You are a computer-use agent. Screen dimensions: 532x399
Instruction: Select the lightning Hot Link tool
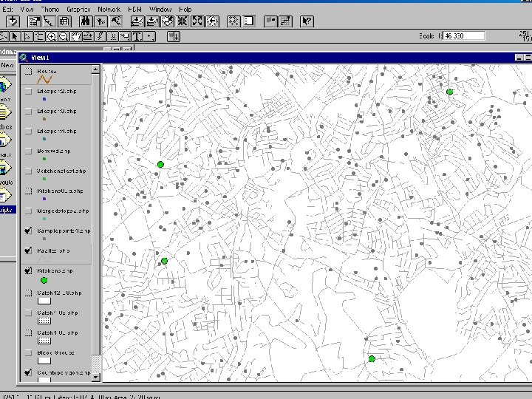tap(100, 36)
